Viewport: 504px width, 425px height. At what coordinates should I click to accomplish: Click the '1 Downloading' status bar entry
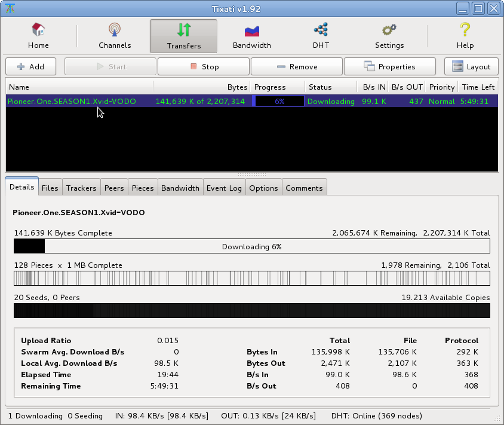pyautogui.click(x=35, y=415)
